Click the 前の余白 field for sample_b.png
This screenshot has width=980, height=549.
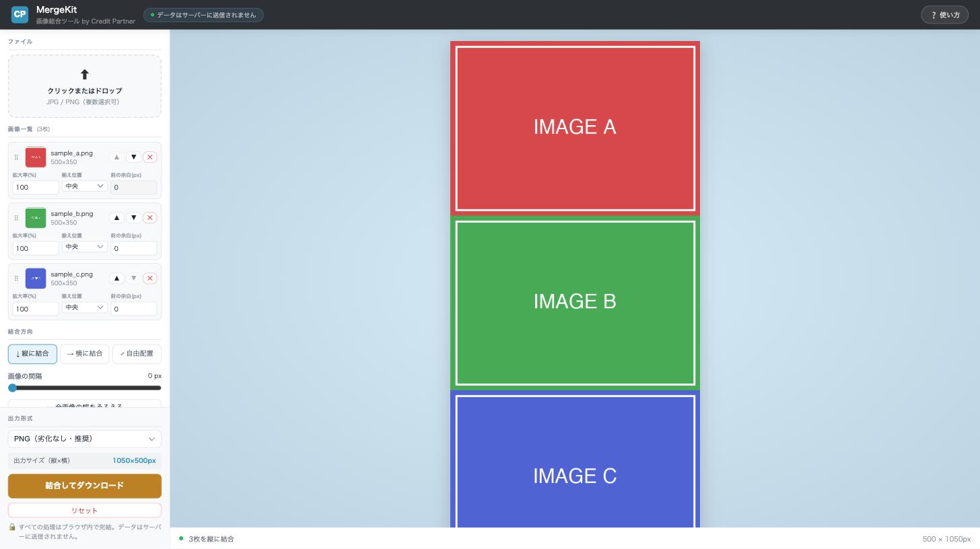pyautogui.click(x=134, y=248)
